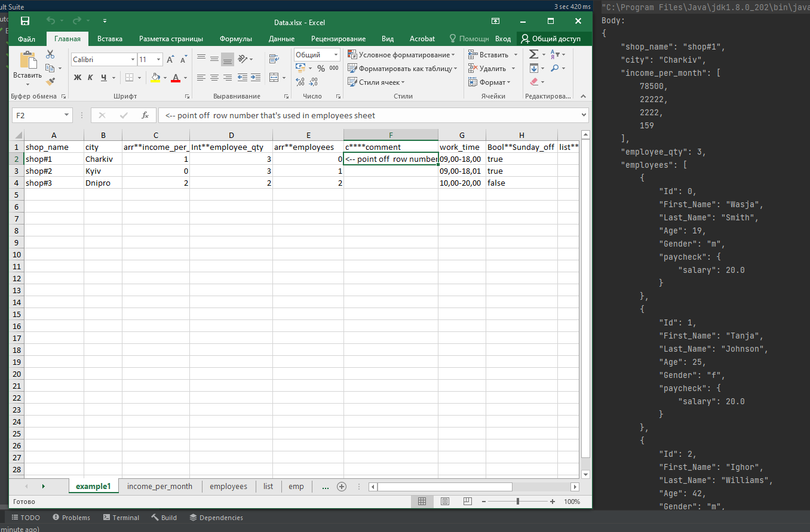810x532 pixels.
Task: Click the insert function fx icon
Action: (145, 115)
